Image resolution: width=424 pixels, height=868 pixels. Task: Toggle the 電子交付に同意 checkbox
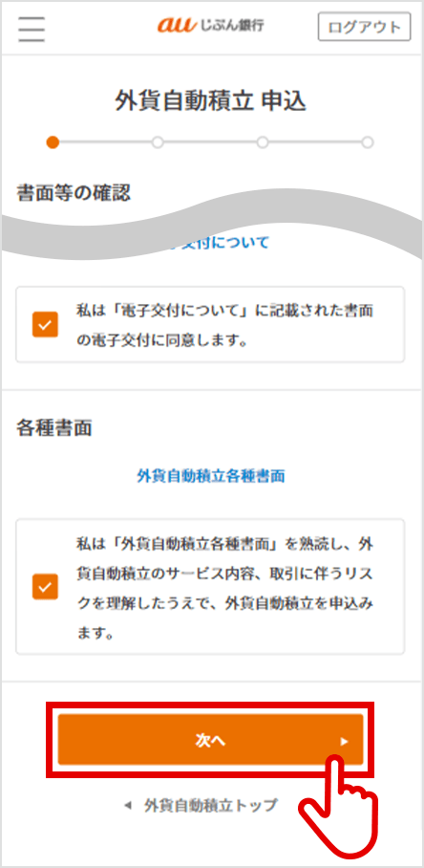pos(45,325)
